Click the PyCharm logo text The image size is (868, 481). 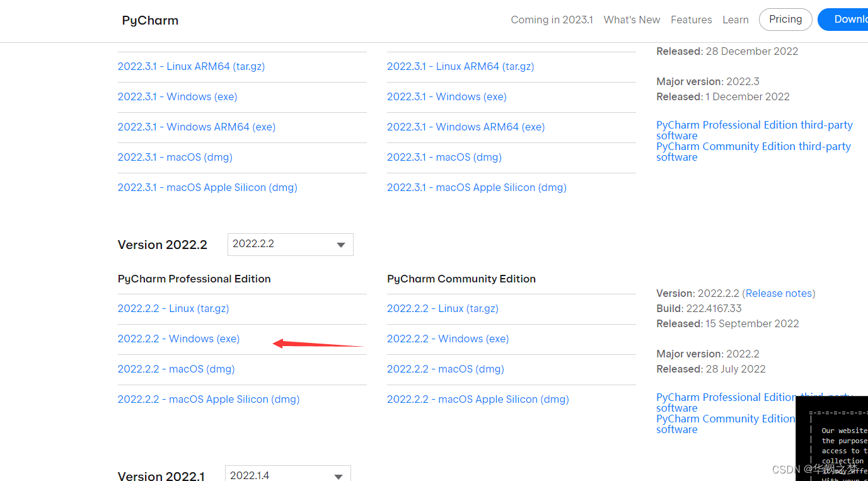[150, 20]
